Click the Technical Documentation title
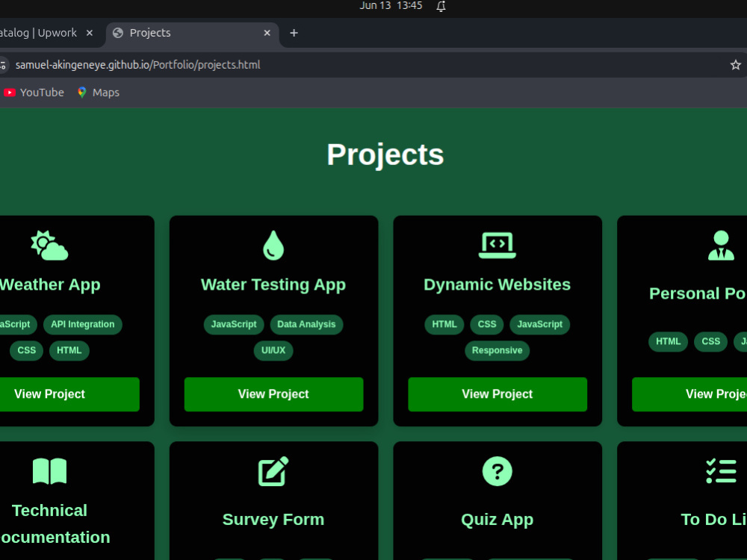The height and width of the screenshot is (560, 747). click(55, 524)
